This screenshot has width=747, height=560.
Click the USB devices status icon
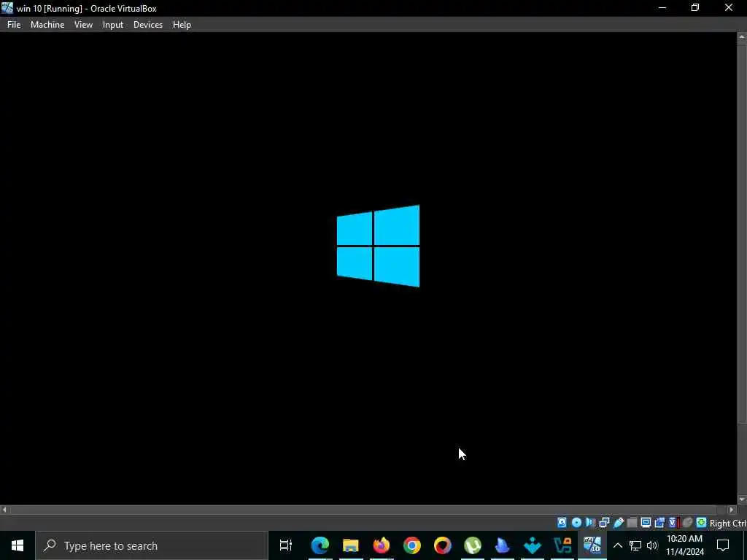pyautogui.click(x=619, y=523)
